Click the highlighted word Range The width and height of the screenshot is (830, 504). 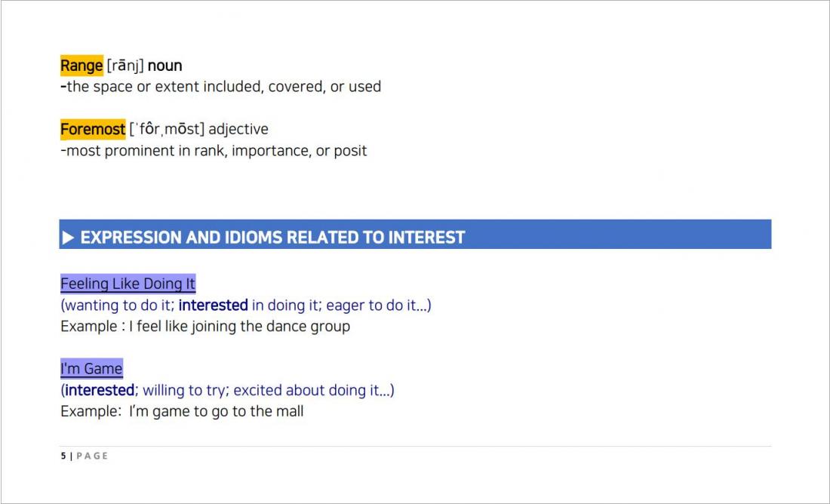[x=81, y=66]
